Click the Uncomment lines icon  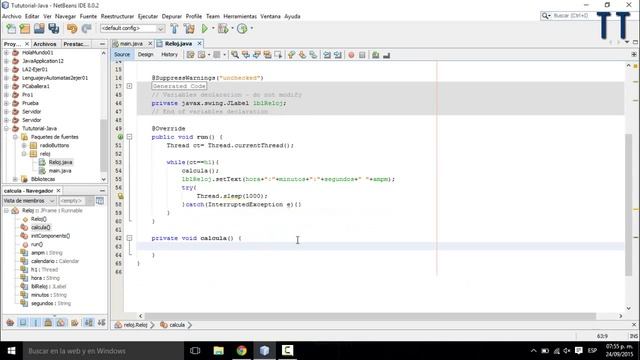[387, 55]
